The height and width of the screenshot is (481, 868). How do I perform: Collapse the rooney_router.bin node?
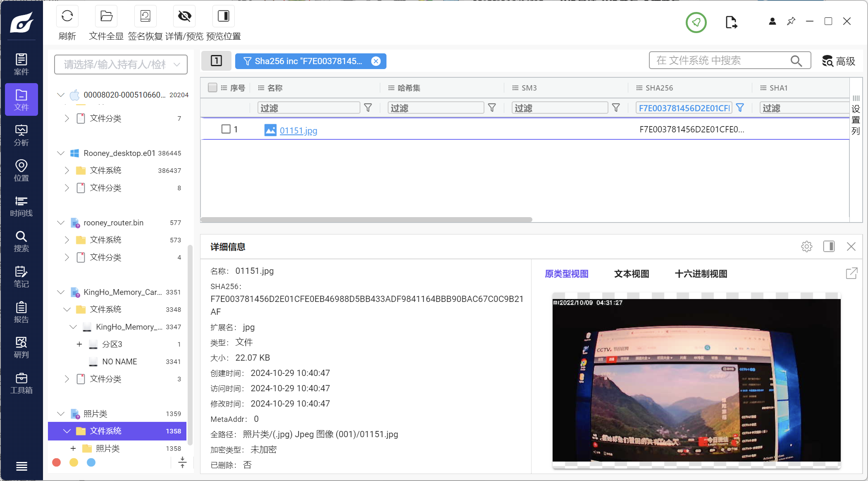[x=61, y=223]
